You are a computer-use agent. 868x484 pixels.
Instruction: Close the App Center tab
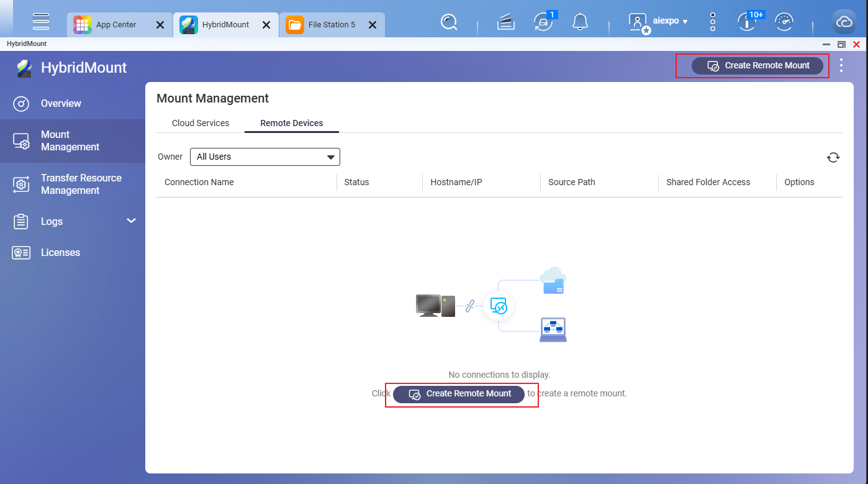pos(160,25)
